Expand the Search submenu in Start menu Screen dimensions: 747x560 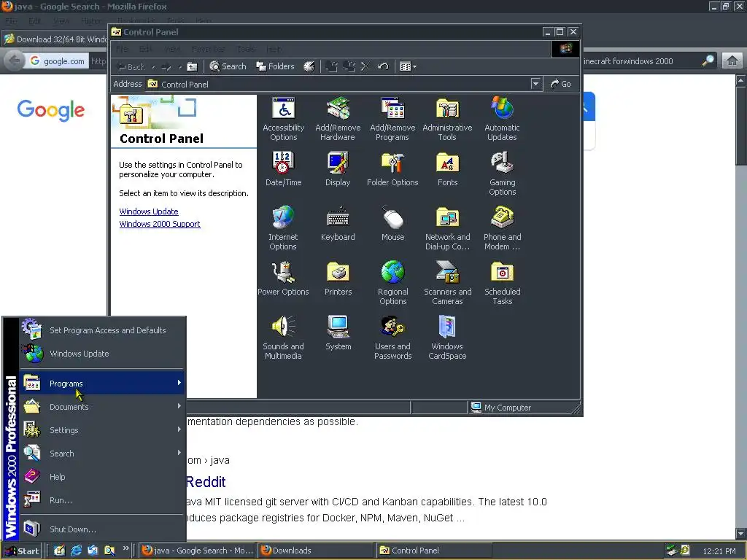point(102,454)
